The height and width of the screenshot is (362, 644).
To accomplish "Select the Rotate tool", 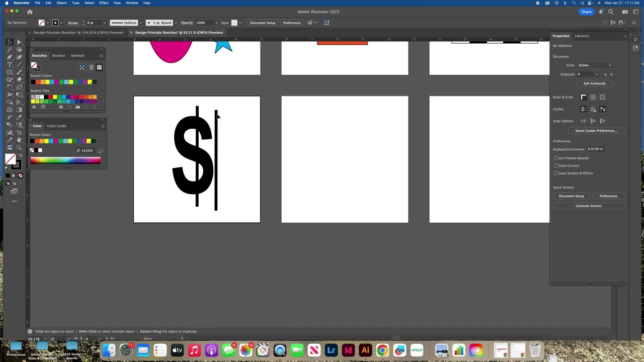I will click(x=10, y=86).
